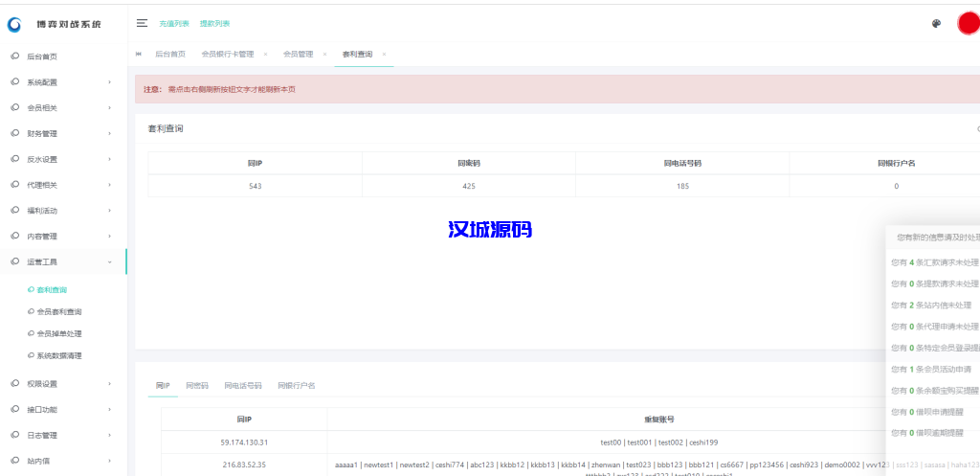
Task: Select the 同IP results tab
Action: [163, 385]
